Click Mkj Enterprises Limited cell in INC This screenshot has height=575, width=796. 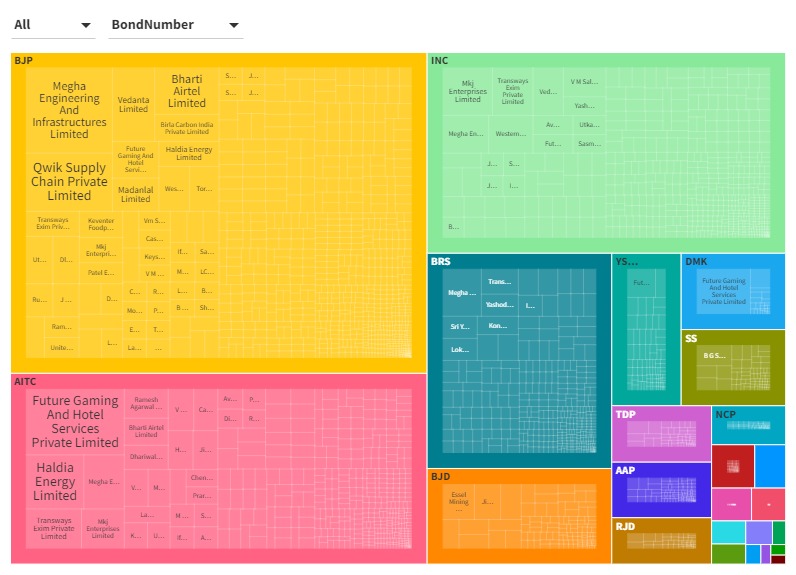coord(468,92)
